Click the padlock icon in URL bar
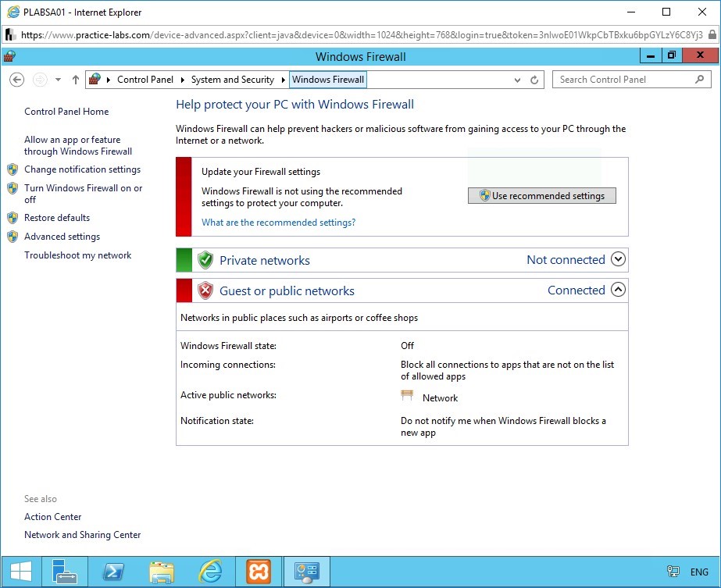Screen dimensions: 721x588 (712, 34)
